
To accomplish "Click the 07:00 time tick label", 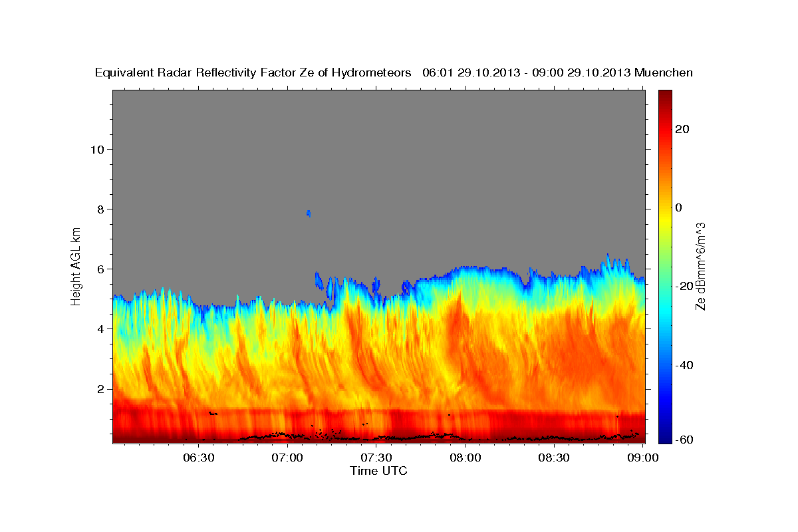I will [x=288, y=458].
